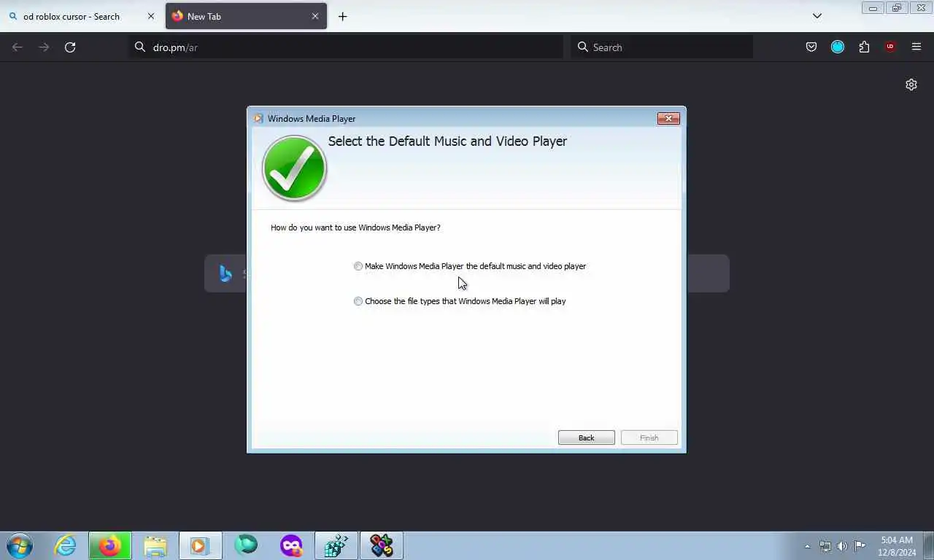Select 'Make Windows Media Player the default' radio button
The image size is (934, 560).
(x=358, y=266)
